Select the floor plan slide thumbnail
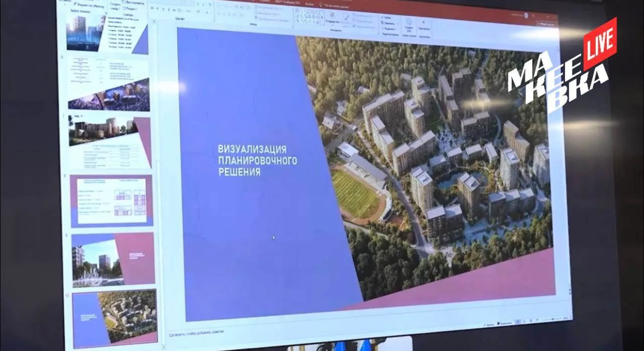 111,201
